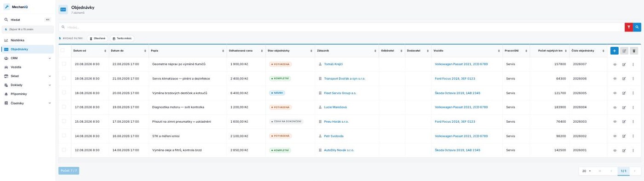Edit order 2026001 with pencil icon
This screenshot has height=181, width=644.
pos(624,150)
